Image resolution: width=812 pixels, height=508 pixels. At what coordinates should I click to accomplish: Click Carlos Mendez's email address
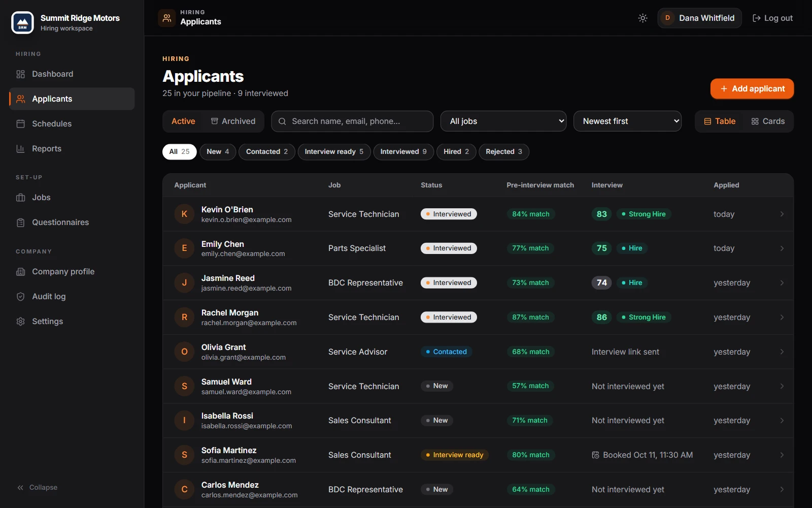click(250, 495)
